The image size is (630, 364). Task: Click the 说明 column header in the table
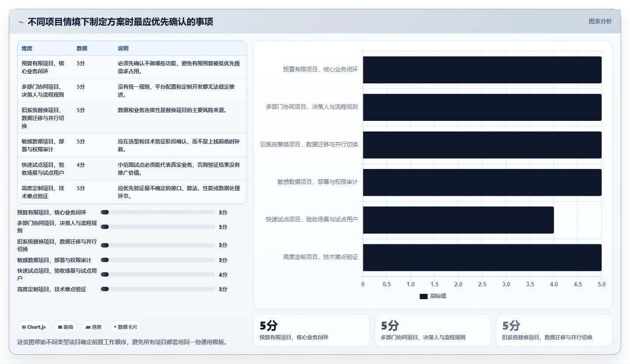coord(123,49)
